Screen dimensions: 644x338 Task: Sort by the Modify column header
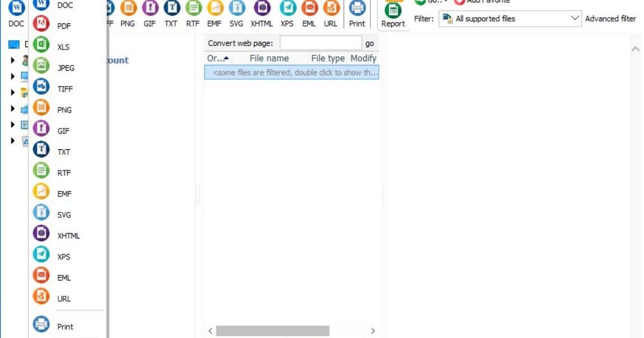tap(364, 58)
